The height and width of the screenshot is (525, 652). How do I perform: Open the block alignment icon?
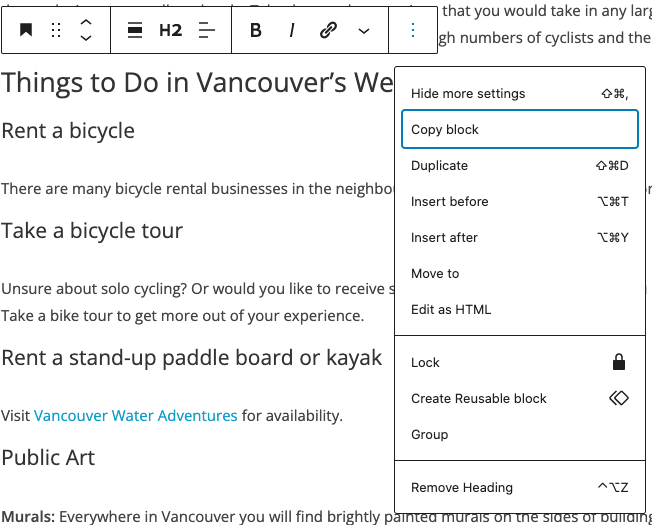[135, 30]
